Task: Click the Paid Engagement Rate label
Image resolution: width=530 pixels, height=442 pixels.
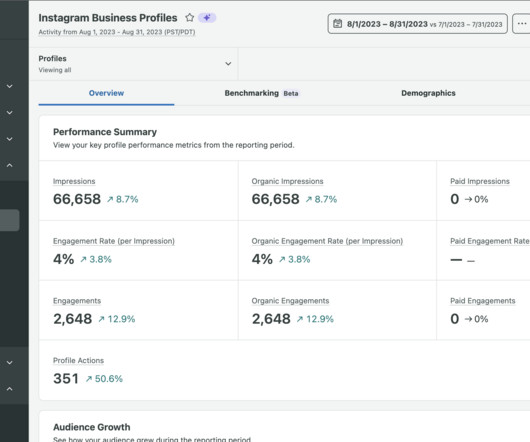Action: click(x=489, y=241)
